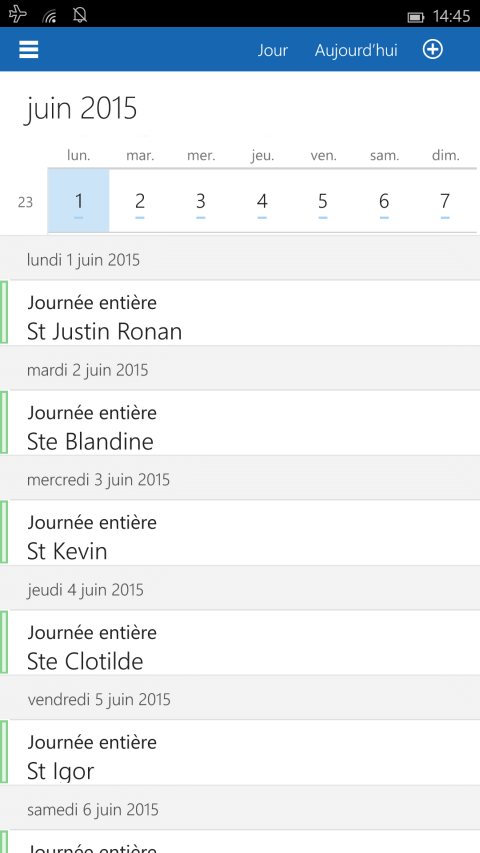
Task: Open the hamburger menu
Action: 29,50
